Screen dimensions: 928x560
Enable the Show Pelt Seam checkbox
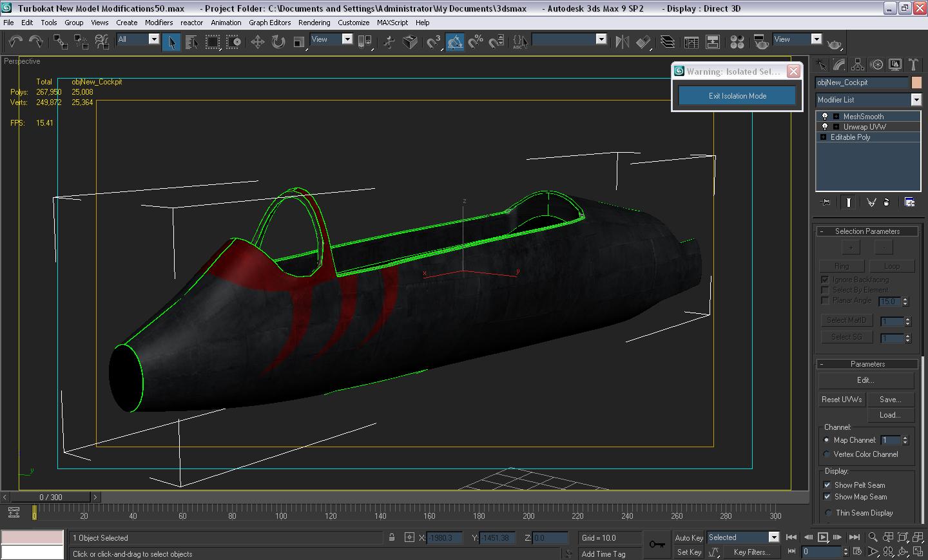[x=827, y=485]
